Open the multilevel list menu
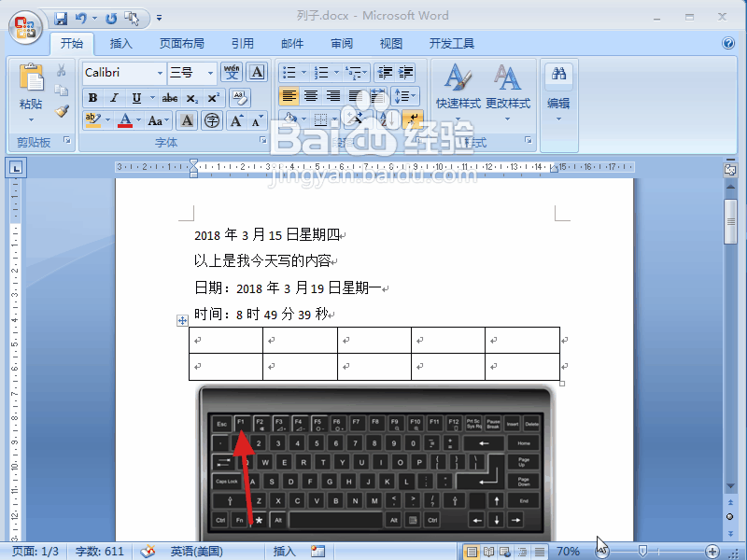Image resolution: width=747 pixels, height=560 pixels. coord(356,73)
